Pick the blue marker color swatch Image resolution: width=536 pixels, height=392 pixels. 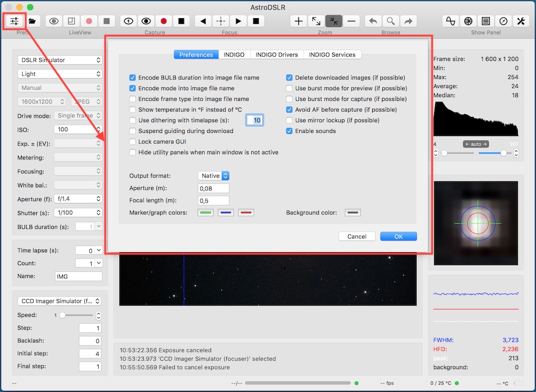tap(226, 213)
